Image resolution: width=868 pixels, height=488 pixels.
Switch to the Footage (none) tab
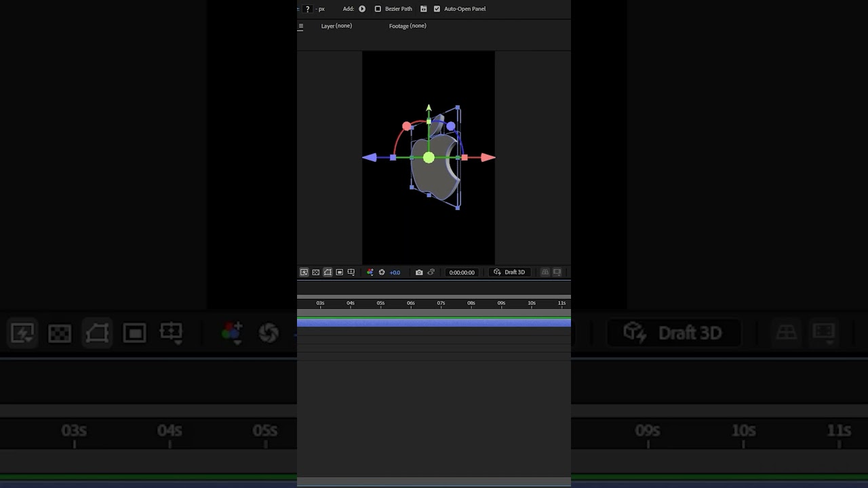(x=408, y=26)
